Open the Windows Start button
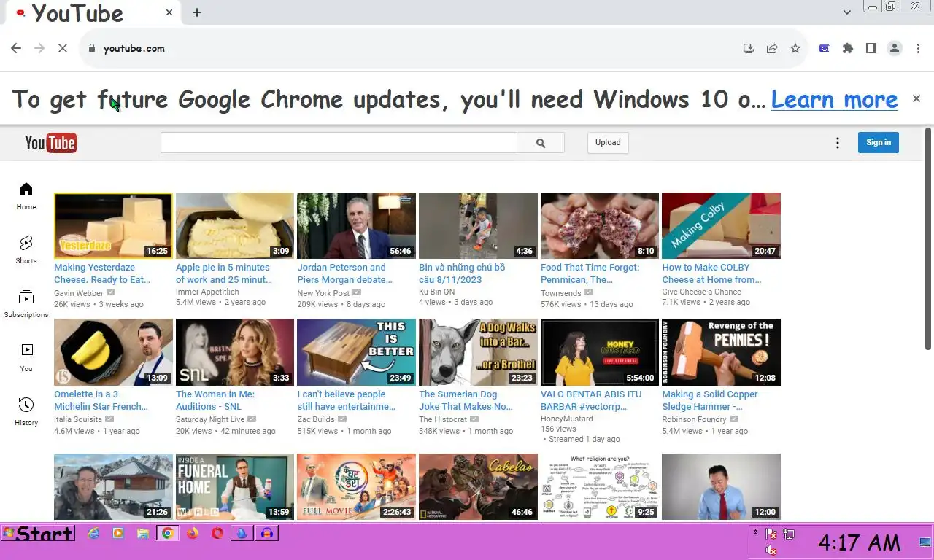Screen dimensions: 934x560 tap(38, 533)
